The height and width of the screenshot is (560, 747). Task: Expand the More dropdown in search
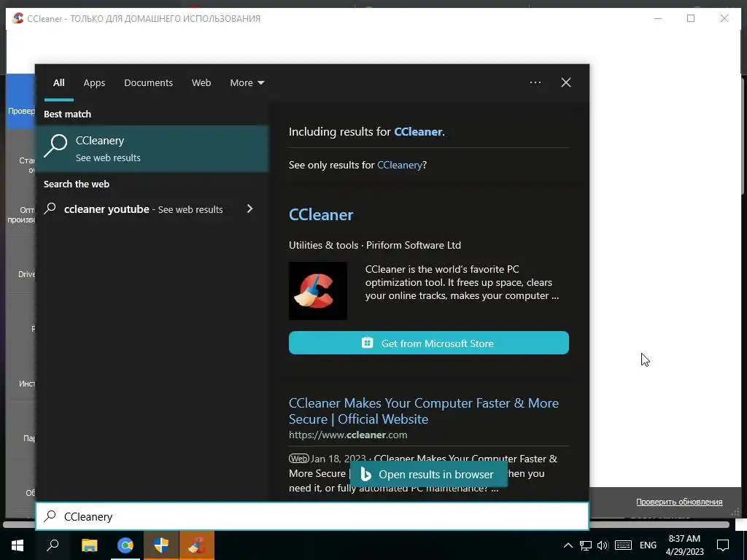[x=247, y=83]
